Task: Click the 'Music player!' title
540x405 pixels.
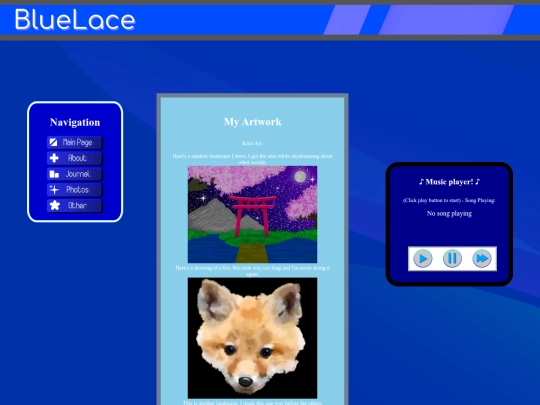Action: (449, 182)
